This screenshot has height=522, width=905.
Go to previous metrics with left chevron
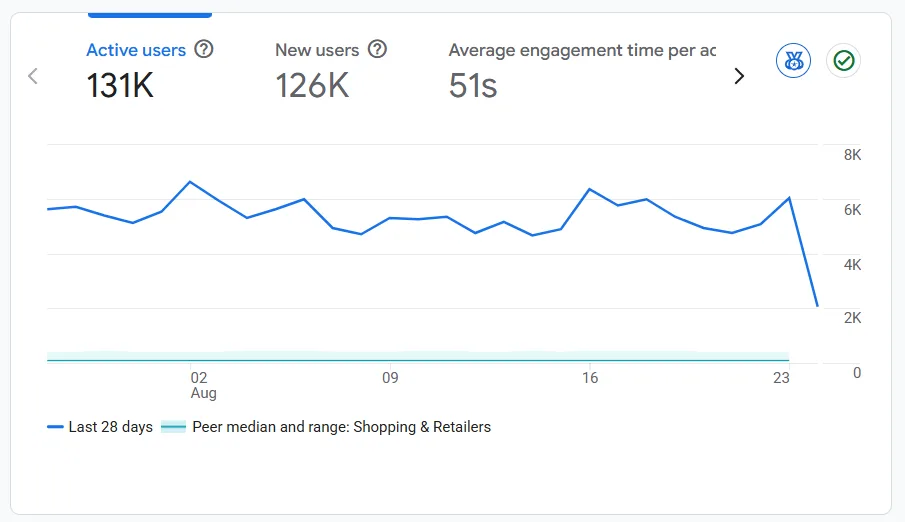click(33, 76)
